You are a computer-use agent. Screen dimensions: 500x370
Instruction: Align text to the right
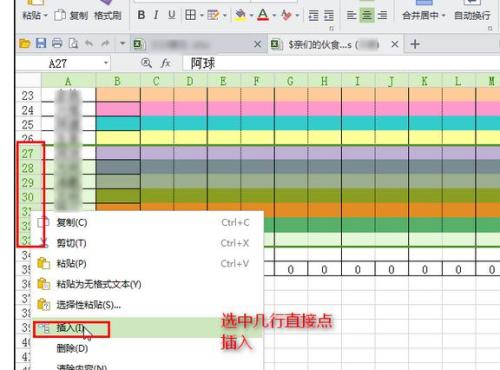(382, 15)
